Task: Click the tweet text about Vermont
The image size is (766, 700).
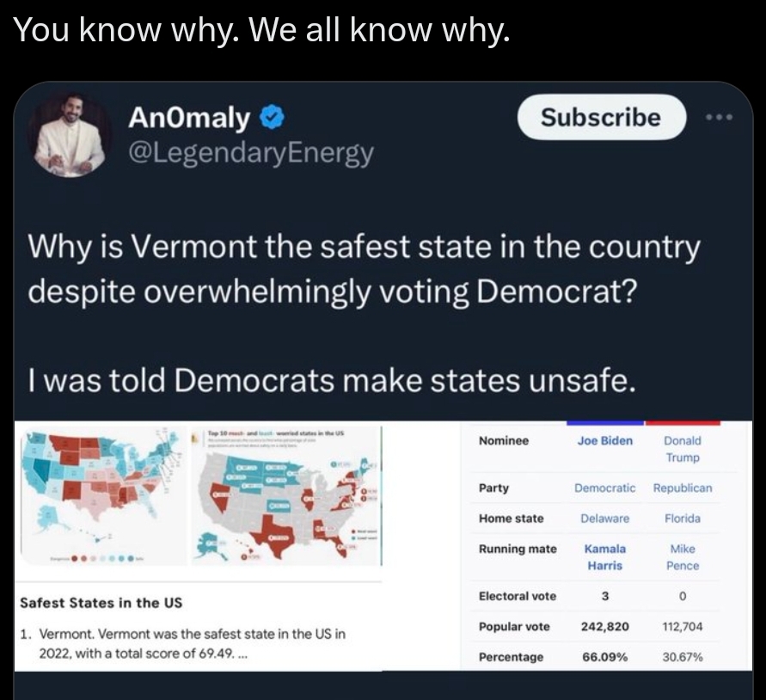Action: [x=364, y=313]
